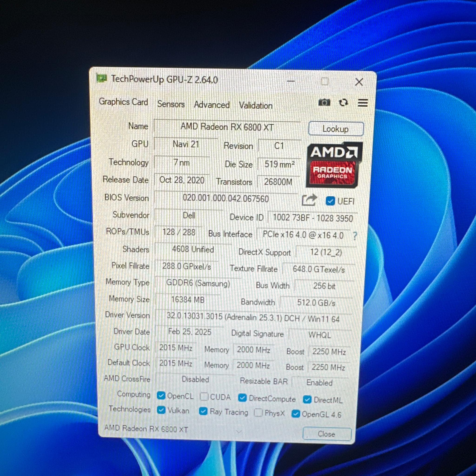
Task: Click the refresh icon in GPU-Z
Action: [344, 102]
